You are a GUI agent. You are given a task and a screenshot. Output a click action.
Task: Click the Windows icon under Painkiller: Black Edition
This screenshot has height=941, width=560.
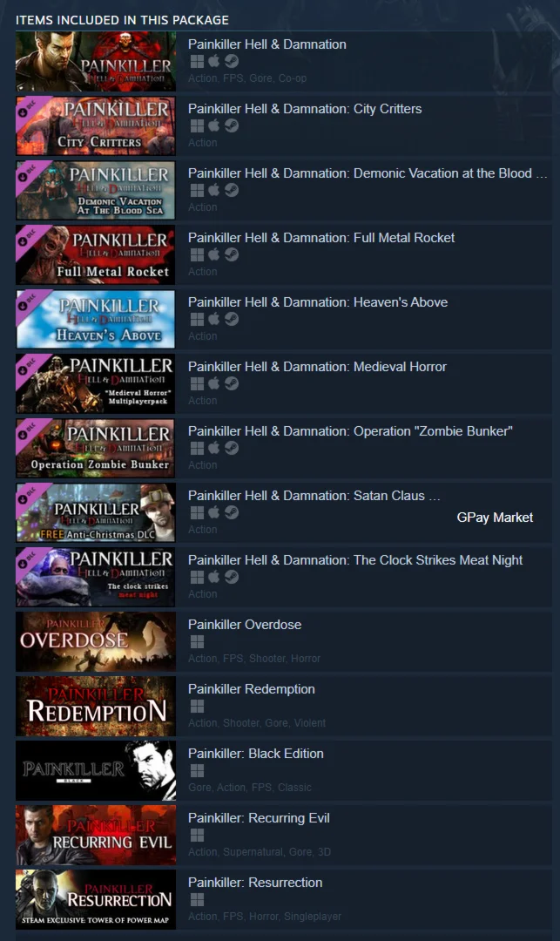(197, 770)
